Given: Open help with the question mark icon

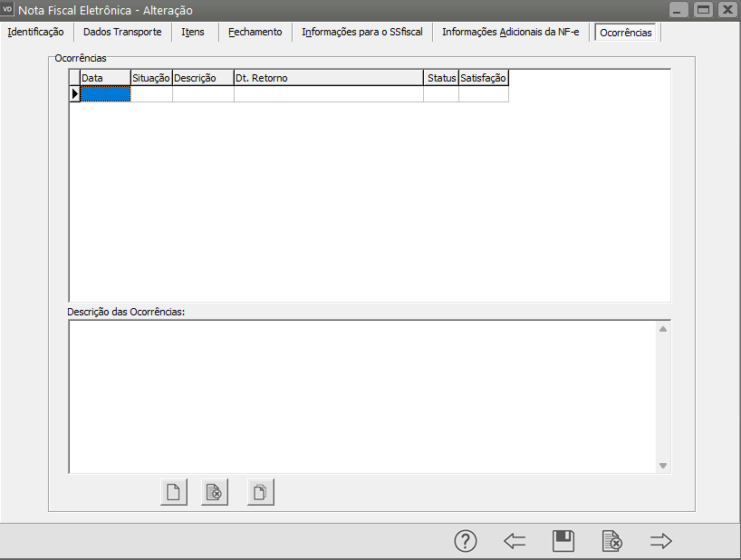Looking at the screenshot, I should pyautogui.click(x=465, y=541).
